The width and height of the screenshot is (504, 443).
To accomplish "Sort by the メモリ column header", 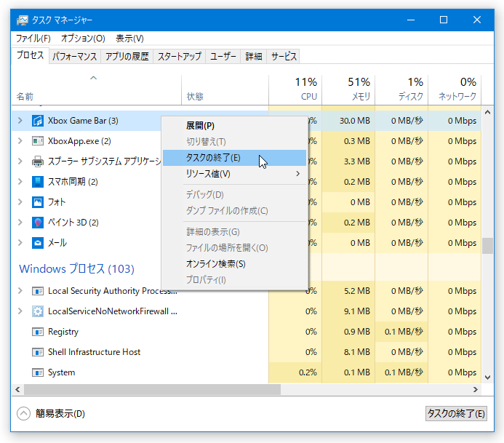I will pyautogui.click(x=348, y=90).
